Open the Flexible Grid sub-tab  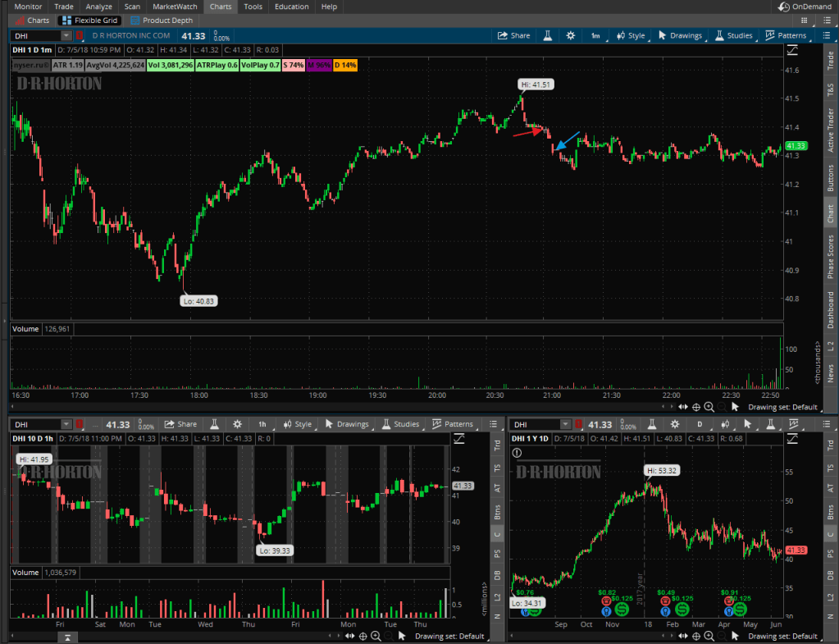[90, 20]
